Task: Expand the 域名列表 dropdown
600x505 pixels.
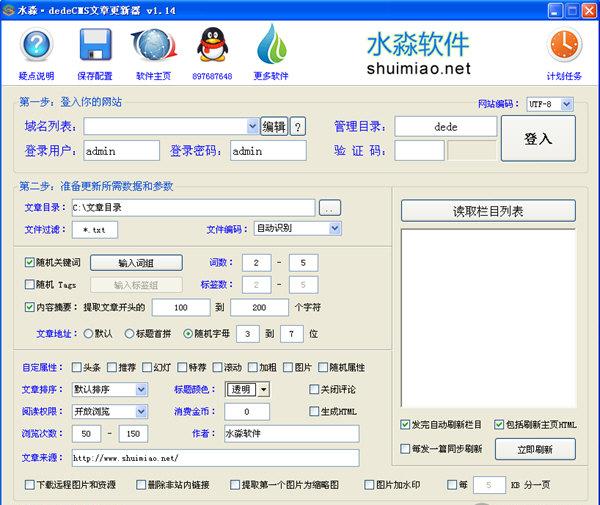Action: click(252, 126)
